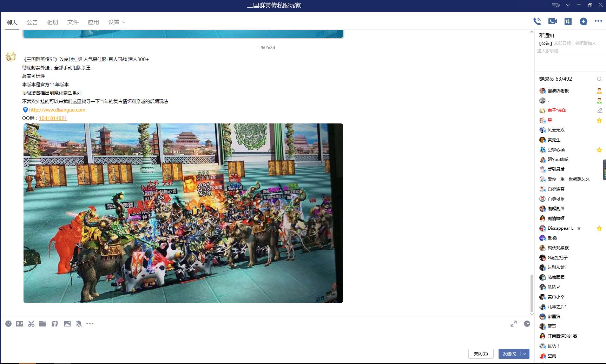
Task: Select member 黃先生
Action: tap(554, 140)
